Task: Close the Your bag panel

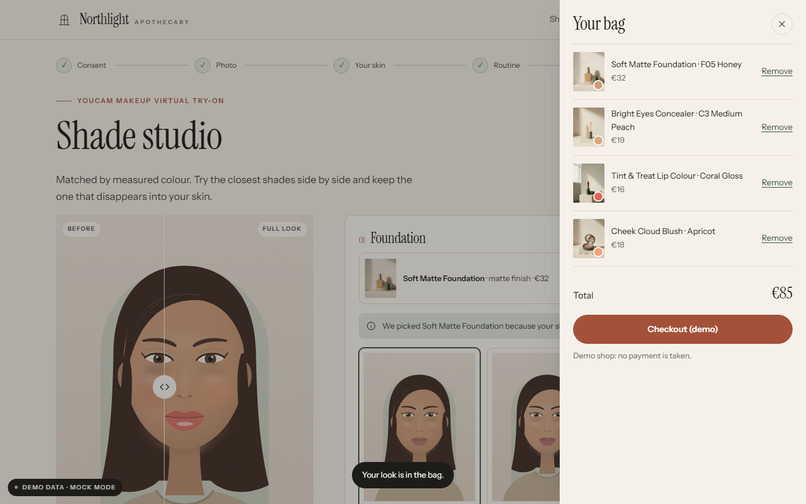Action: 781,24
